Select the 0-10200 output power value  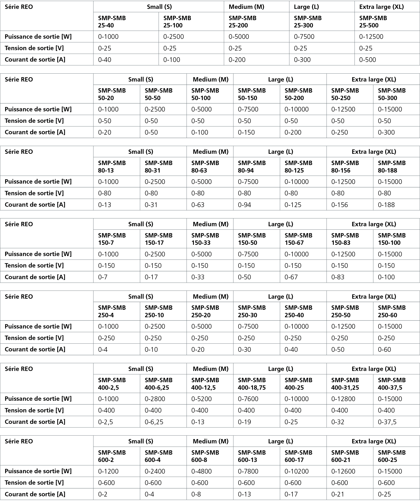[297, 471]
